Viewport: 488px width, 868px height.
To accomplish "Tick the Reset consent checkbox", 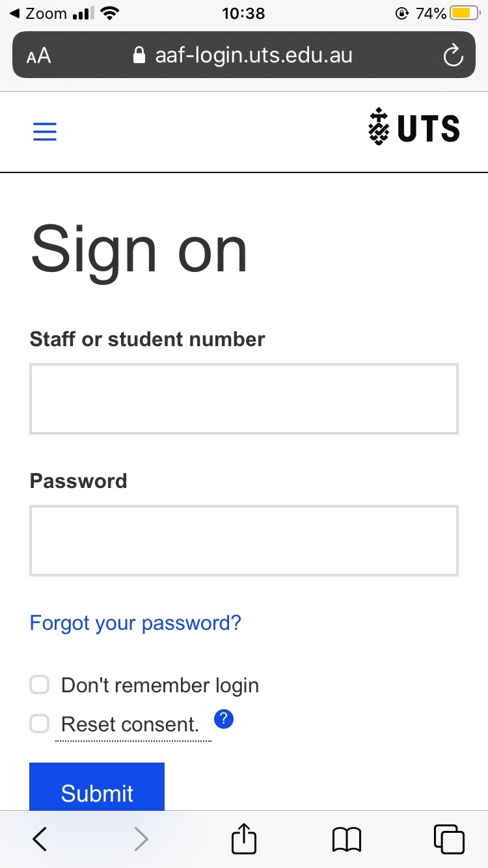I will 40,724.
